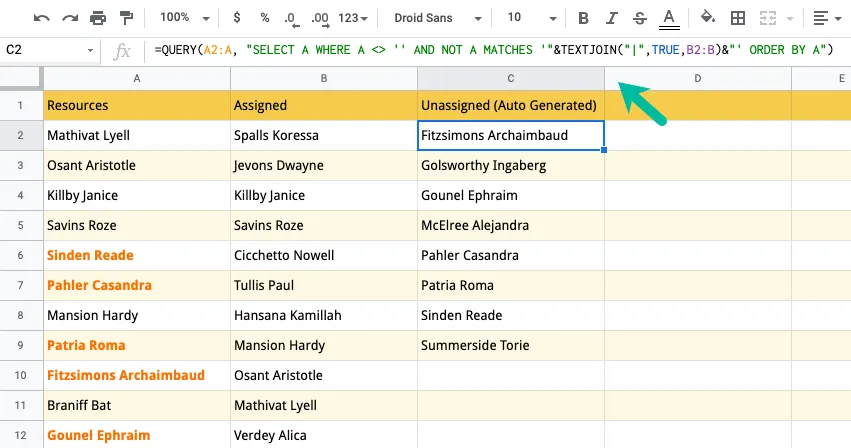This screenshot has width=851, height=448.
Task: Click cell A8 Mansion Hardy
Action: pyautogui.click(x=137, y=315)
